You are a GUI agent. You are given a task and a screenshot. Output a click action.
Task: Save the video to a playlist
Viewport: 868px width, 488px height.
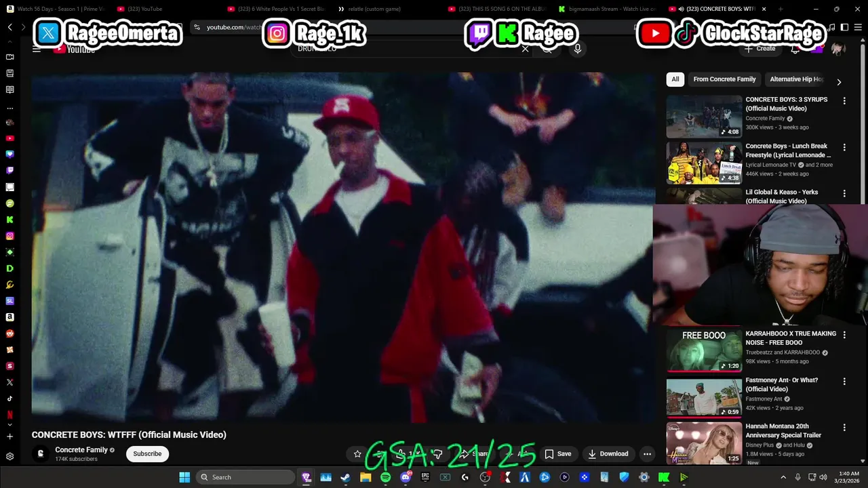[558, 454]
